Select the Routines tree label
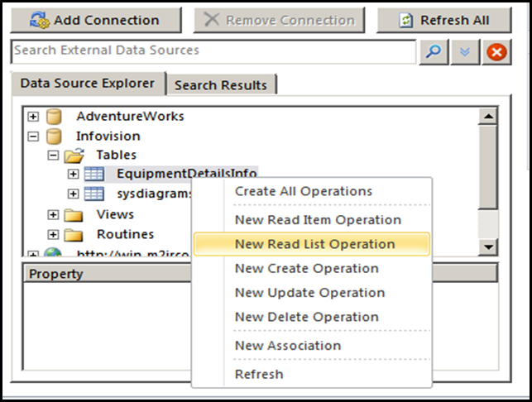The height and width of the screenshot is (402, 532). 125,234
